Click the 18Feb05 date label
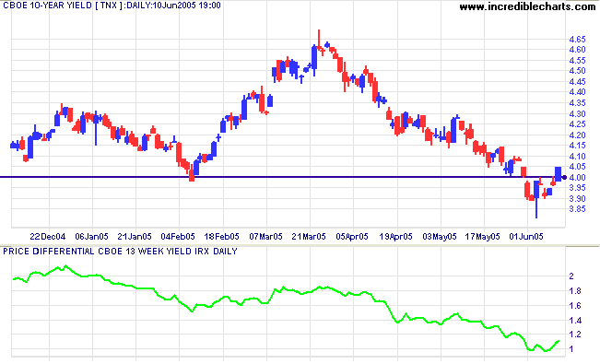This screenshot has width=600, height=364. tap(221, 237)
